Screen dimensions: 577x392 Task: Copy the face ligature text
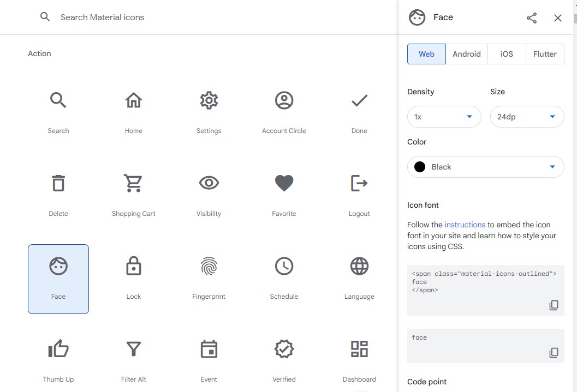pos(554,353)
